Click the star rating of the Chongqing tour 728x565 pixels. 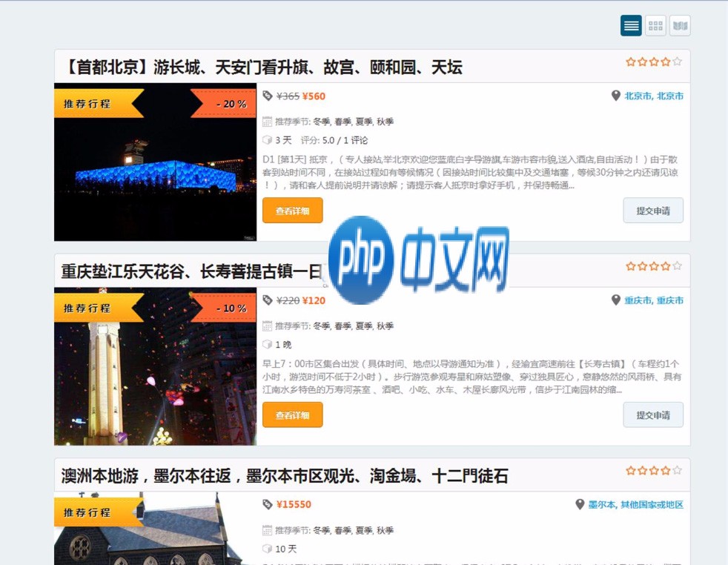click(x=654, y=266)
